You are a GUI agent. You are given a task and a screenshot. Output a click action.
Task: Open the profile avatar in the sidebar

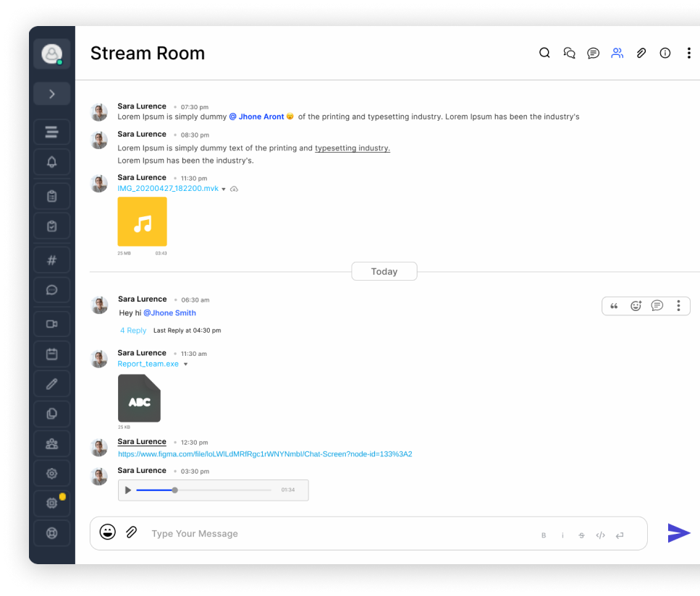coord(52,54)
